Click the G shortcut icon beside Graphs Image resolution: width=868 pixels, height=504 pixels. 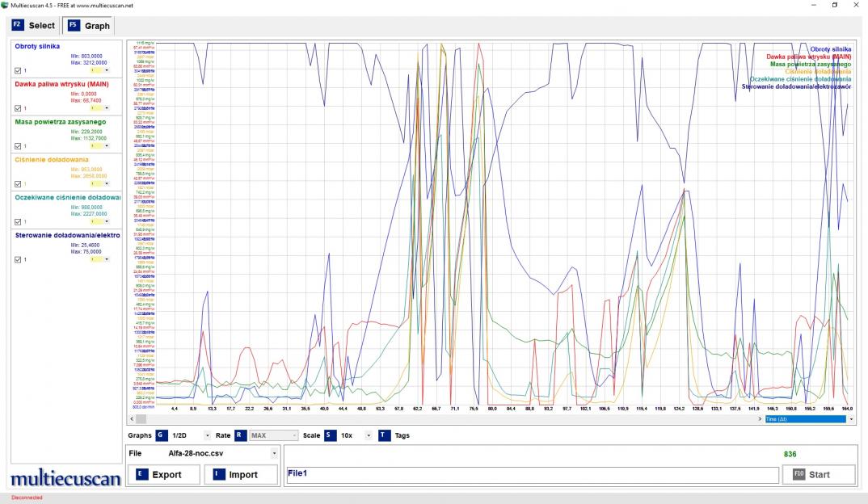(161, 435)
